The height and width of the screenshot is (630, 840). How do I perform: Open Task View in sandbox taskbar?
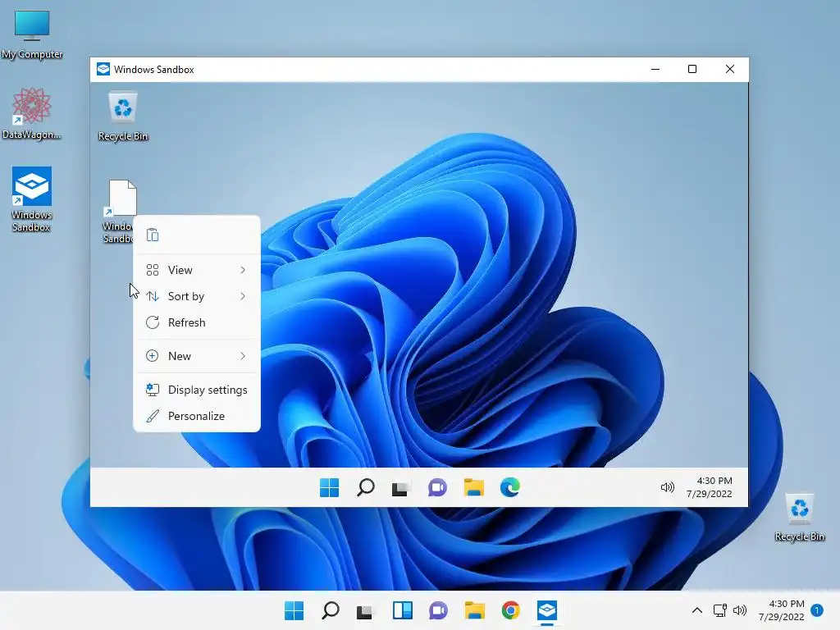(400, 487)
